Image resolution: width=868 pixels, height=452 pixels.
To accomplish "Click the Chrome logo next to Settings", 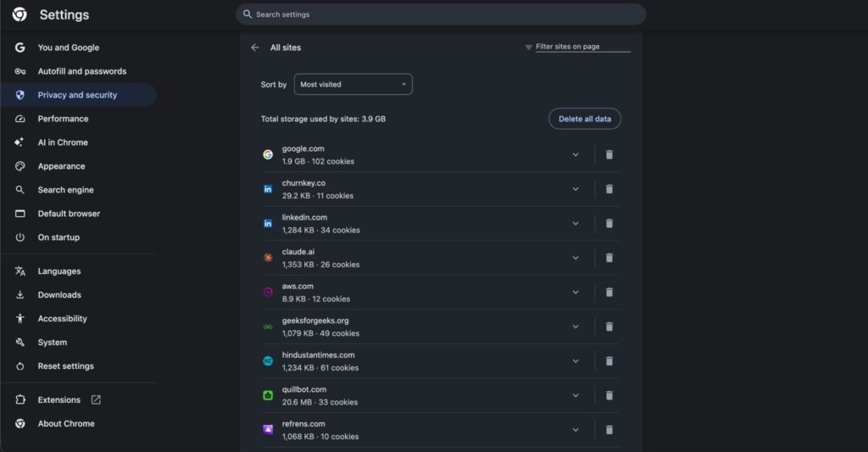I will click(19, 14).
